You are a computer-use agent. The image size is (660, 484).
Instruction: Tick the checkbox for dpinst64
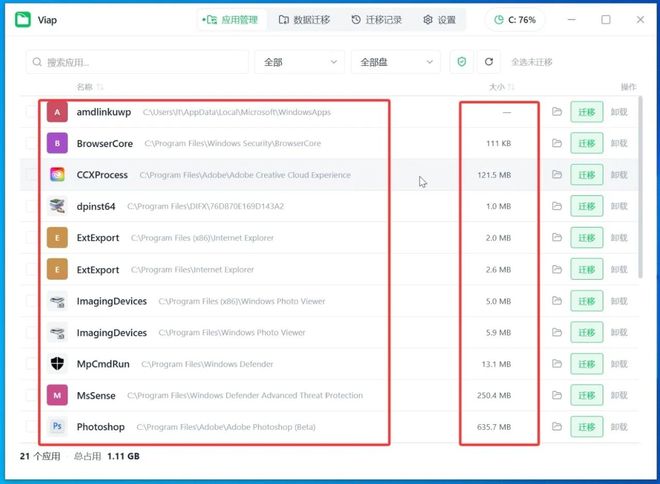point(31,206)
